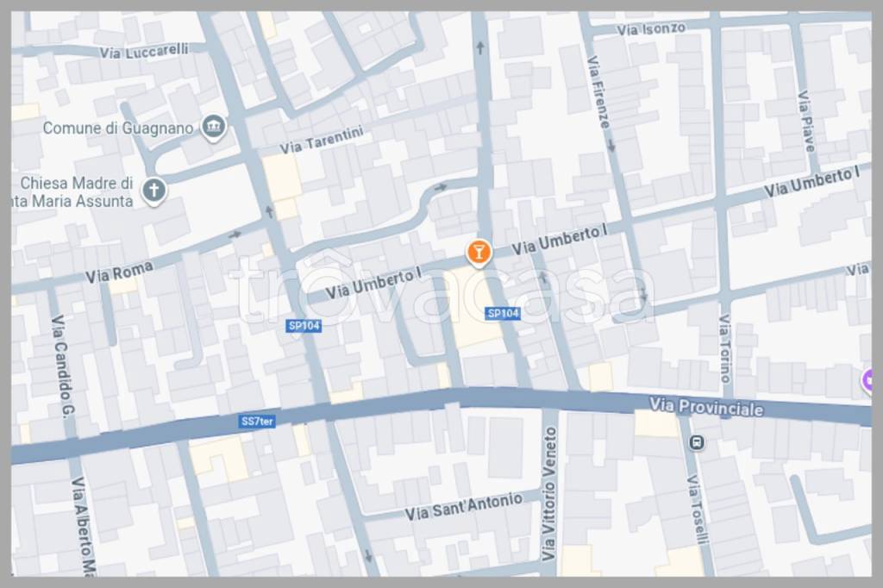The width and height of the screenshot is (883, 588).
Task: Click the SP104 shield below Via Roma
Action: pos(304,326)
